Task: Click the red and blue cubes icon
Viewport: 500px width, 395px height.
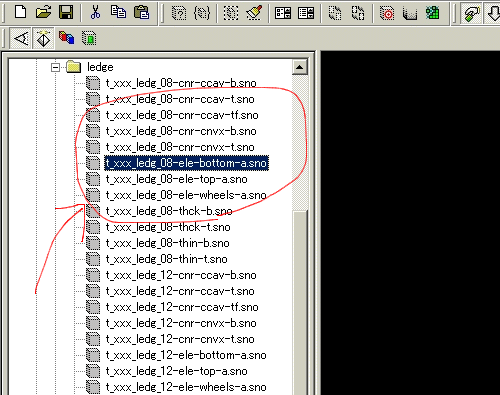Action: tap(66, 38)
